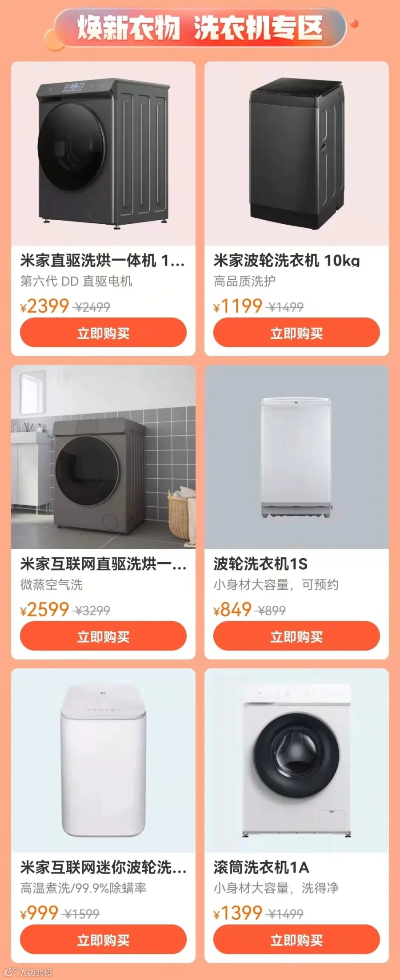
Task: Buy the 米家直驱洗烘一体机 now
Action: point(103,333)
